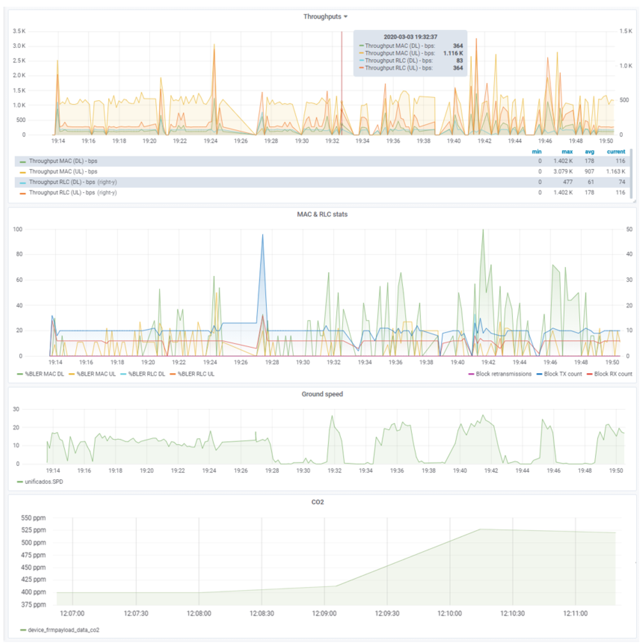
Task: Sort legend by max column header
Action: (567, 152)
